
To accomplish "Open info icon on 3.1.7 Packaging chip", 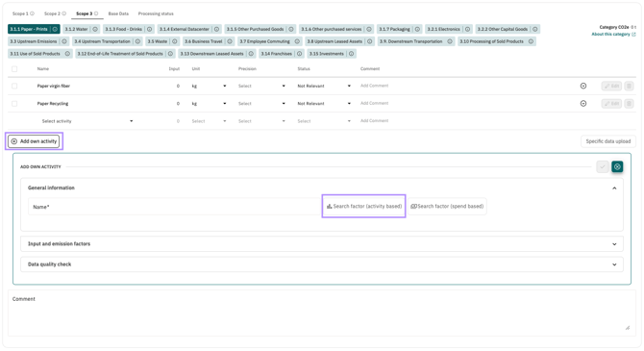I will coord(417,29).
